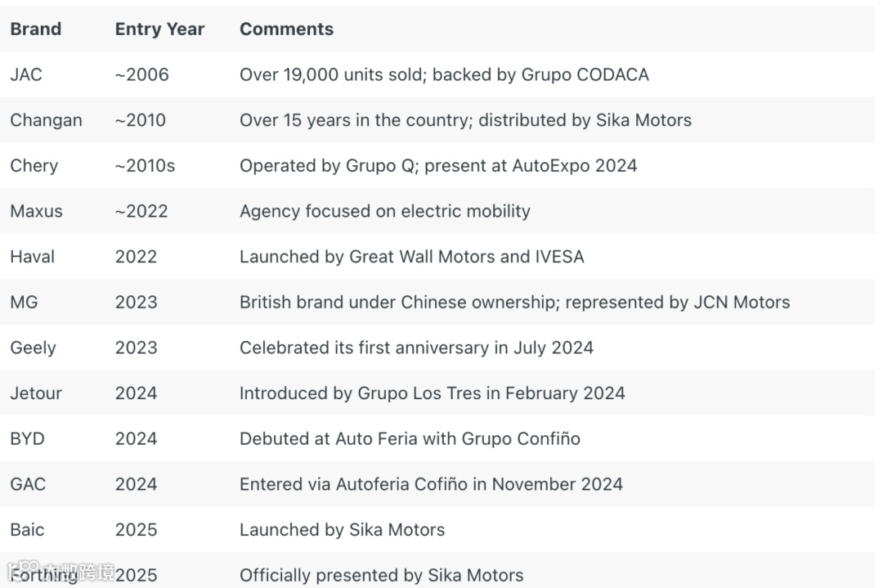Image resolution: width=883 pixels, height=588 pixels.
Task: Click the Chery row's ~2010s entry year
Action: pyautogui.click(x=145, y=166)
